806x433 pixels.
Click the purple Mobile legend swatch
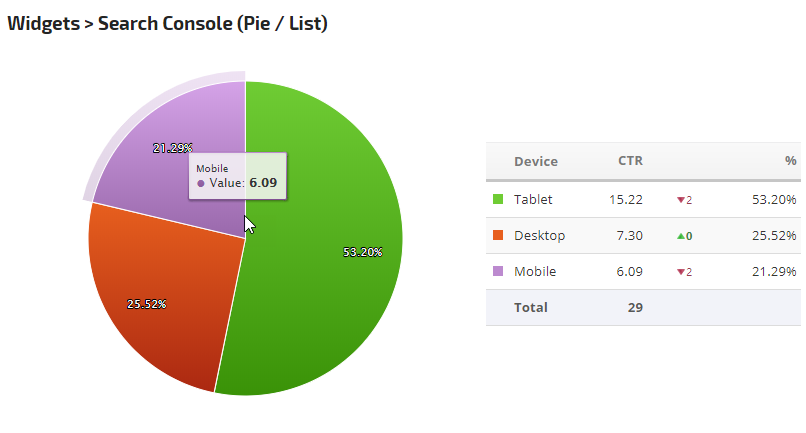click(499, 272)
